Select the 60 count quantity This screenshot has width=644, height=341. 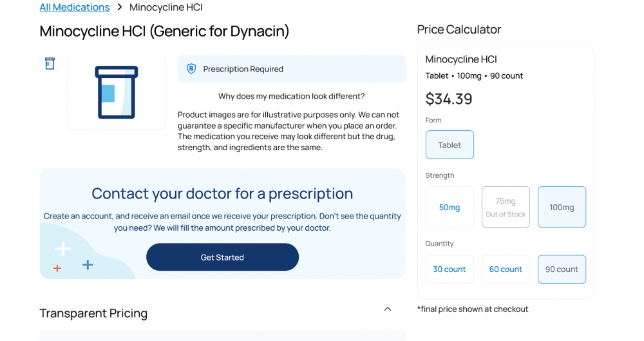tap(506, 269)
